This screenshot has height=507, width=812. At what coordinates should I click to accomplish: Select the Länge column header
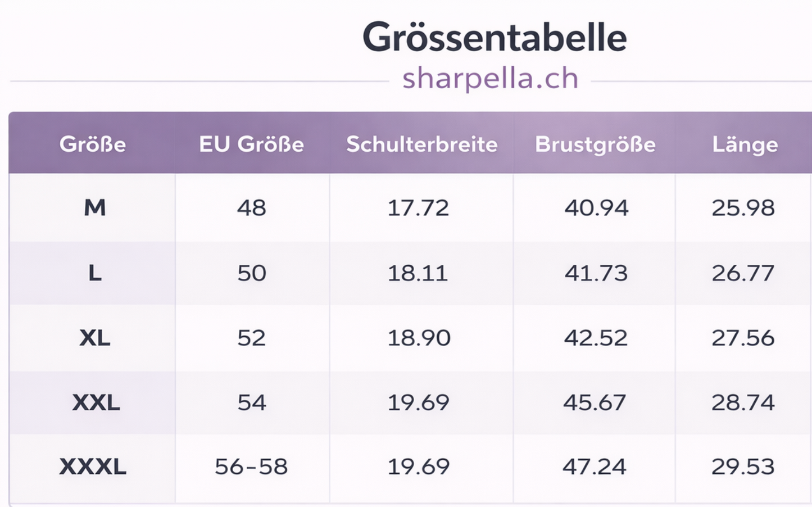(745, 144)
